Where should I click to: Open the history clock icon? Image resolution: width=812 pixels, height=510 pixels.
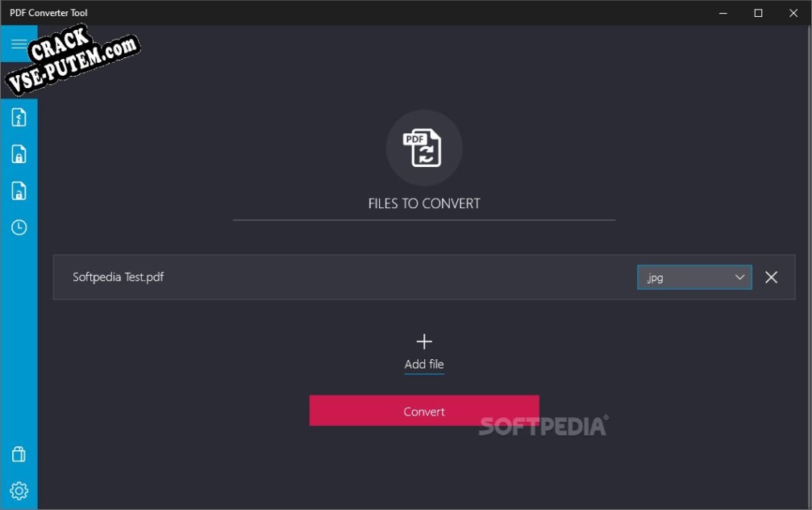[x=19, y=228]
